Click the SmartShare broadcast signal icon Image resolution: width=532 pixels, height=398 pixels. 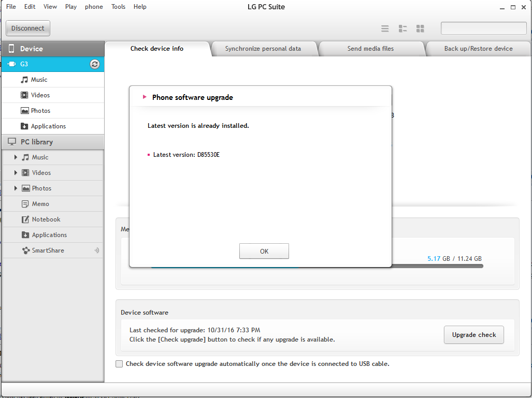pyautogui.click(x=97, y=250)
